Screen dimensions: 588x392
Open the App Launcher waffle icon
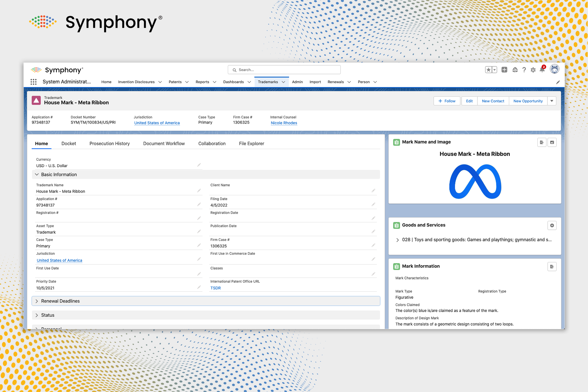[33, 82]
